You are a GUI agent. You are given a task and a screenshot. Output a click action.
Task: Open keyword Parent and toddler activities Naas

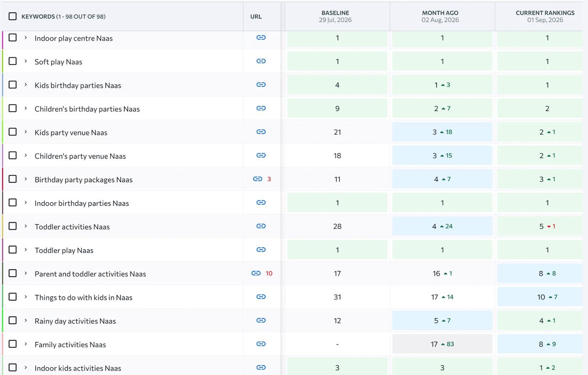click(x=90, y=274)
